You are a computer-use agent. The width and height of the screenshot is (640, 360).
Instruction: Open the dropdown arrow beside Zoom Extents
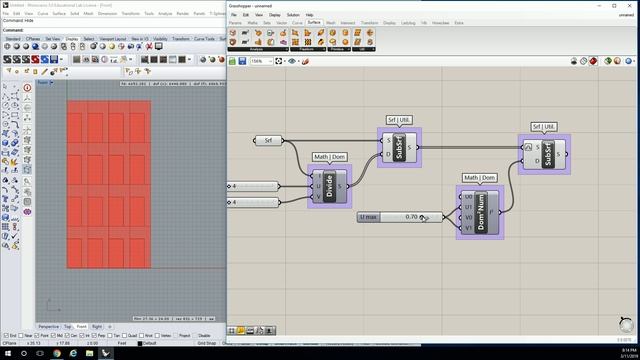coord(284,61)
